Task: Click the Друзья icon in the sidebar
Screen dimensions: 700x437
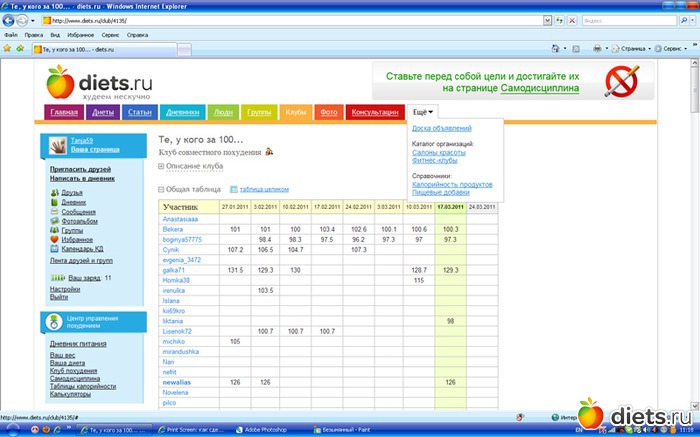Action: 55,193
